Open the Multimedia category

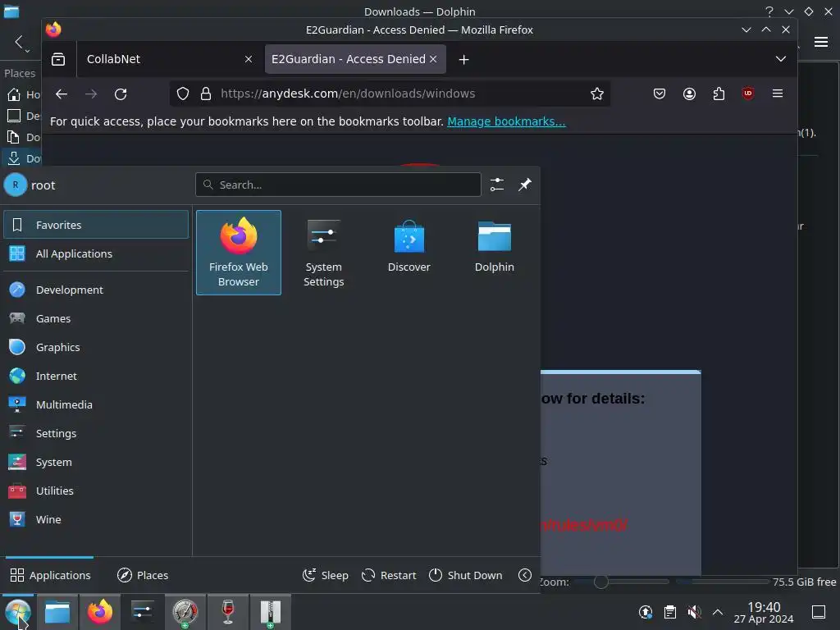96,405
